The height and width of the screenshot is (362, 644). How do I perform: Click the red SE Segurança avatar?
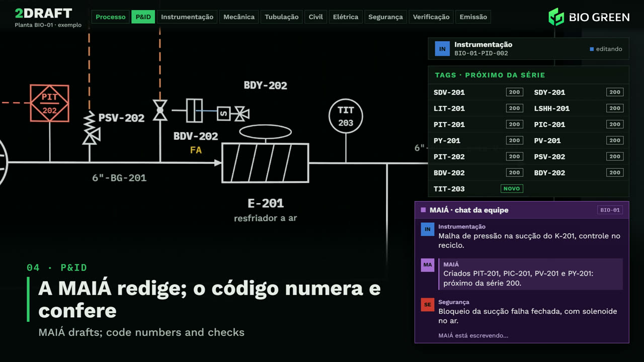[x=427, y=305]
